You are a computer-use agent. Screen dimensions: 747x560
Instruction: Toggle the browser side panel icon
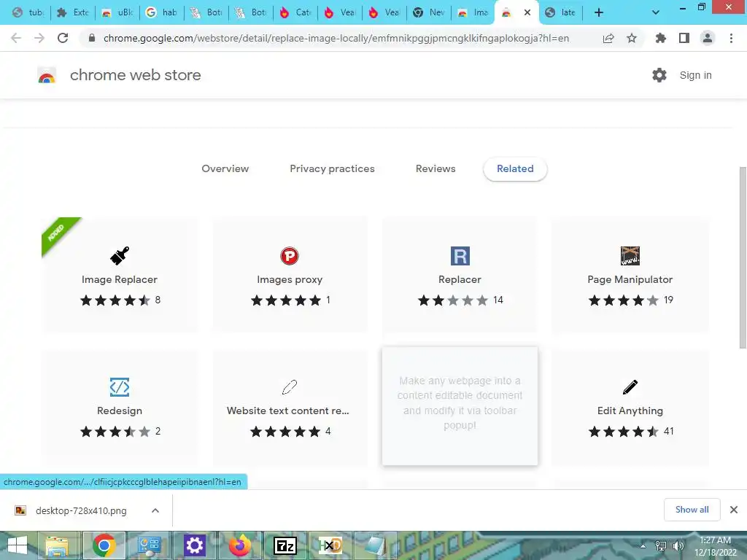(684, 38)
